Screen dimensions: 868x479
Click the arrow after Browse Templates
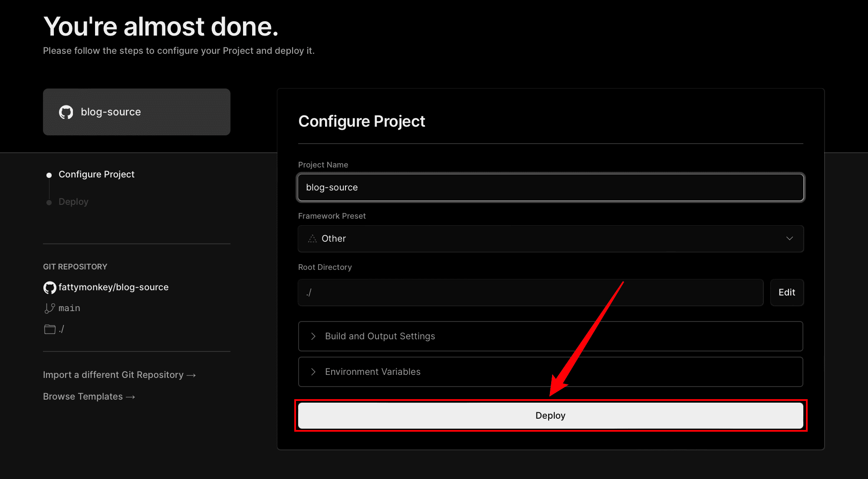pos(131,397)
